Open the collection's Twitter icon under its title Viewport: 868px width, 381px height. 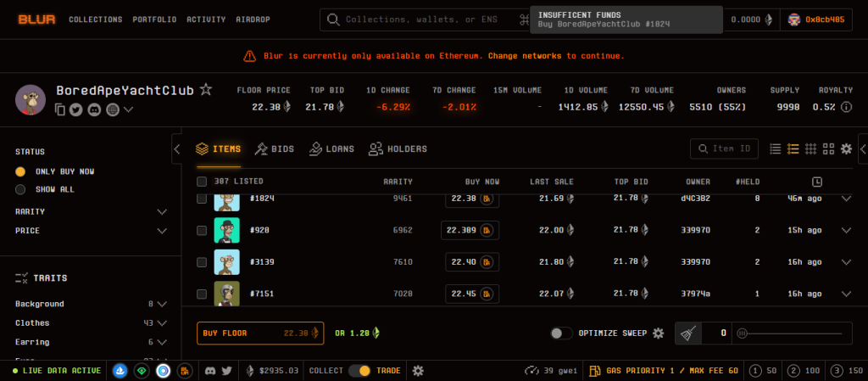point(75,109)
